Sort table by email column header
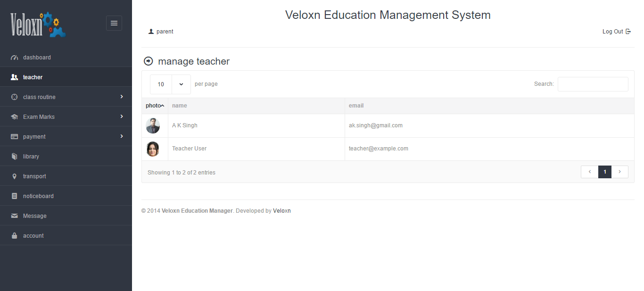This screenshot has width=644, height=291. pyautogui.click(x=356, y=106)
